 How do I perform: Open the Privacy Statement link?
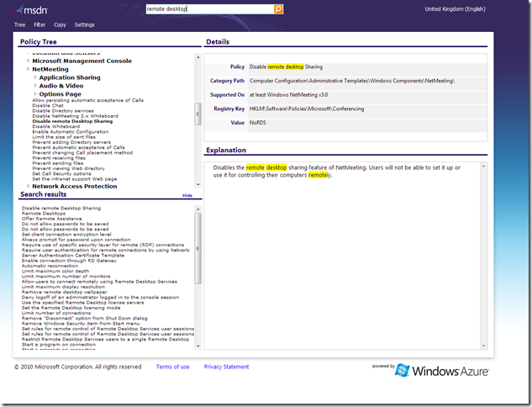coord(226,367)
